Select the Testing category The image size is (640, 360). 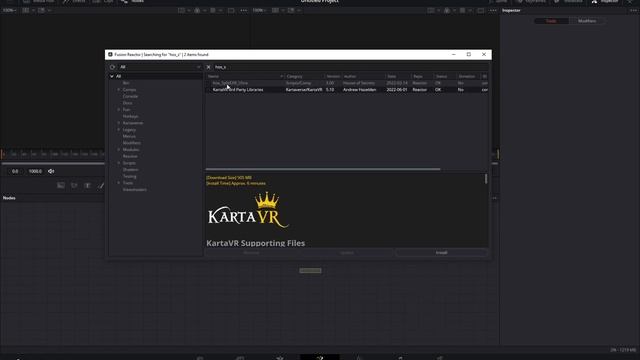tap(129, 176)
